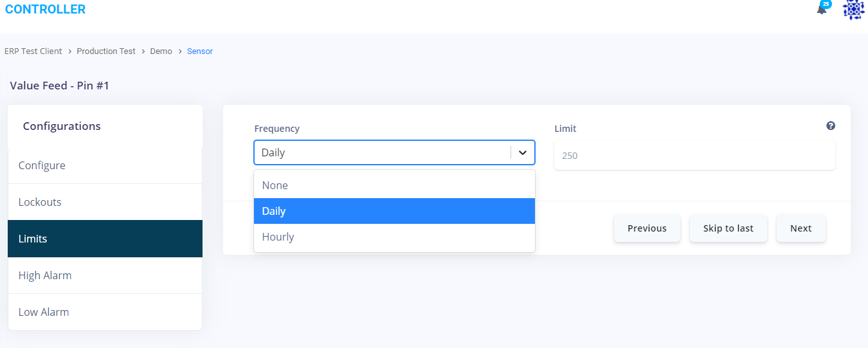Collapse the Frequency dropdown chevron
The height and width of the screenshot is (348, 868).
[x=523, y=153]
